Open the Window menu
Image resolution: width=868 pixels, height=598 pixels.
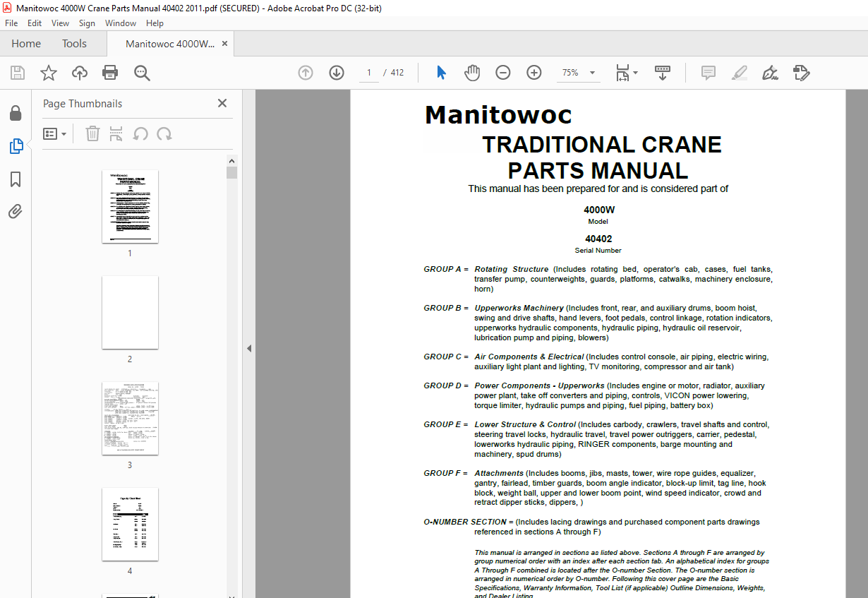click(x=121, y=23)
